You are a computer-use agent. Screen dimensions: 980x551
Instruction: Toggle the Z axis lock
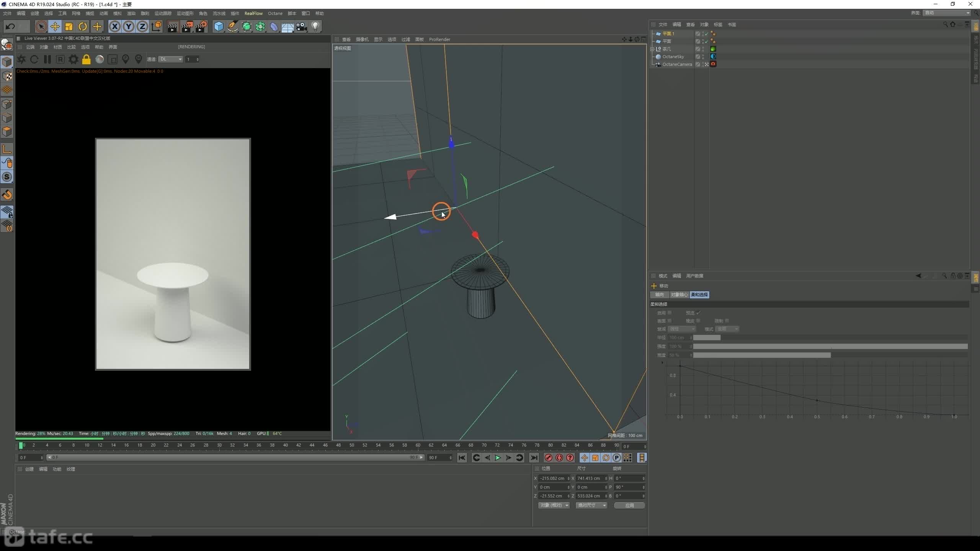[142, 26]
